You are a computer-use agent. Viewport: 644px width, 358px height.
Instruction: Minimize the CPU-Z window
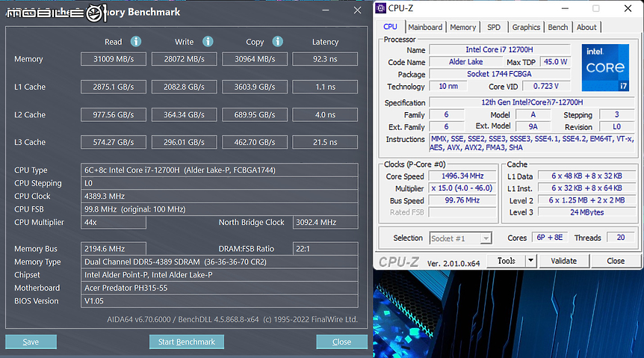click(x=565, y=8)
